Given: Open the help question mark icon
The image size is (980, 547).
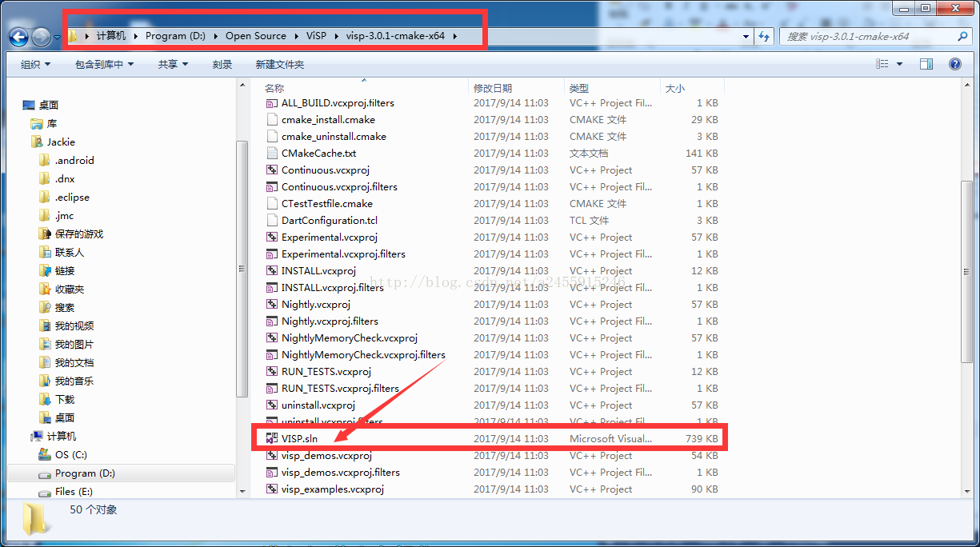Looking at the screenshot, I should [954, 64].
